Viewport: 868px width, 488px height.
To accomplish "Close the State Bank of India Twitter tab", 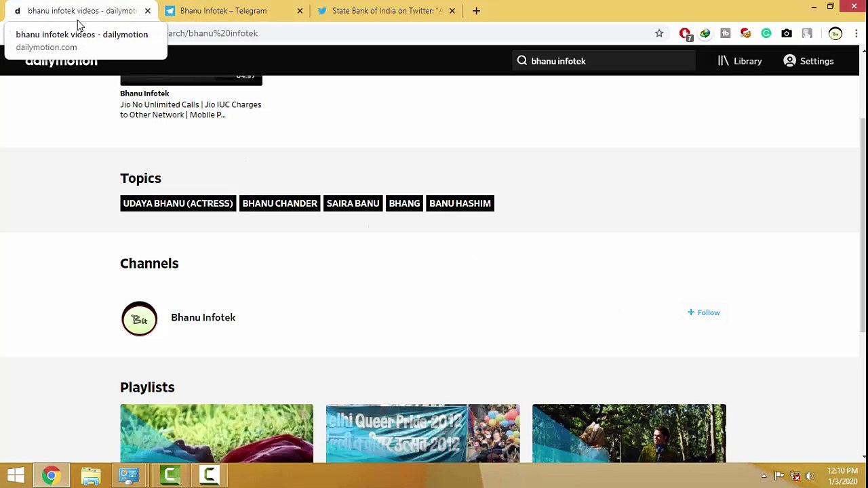I will click(x=452, y=11).
